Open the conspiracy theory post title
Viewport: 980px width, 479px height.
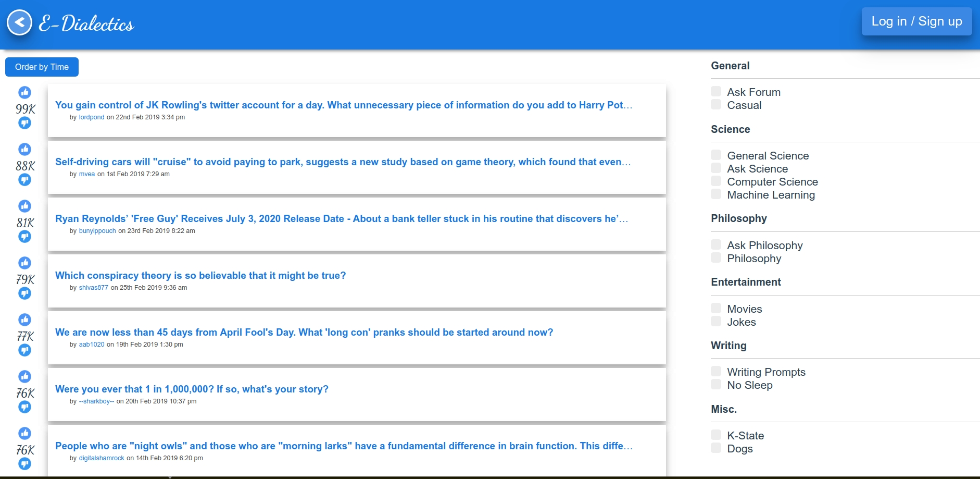coord(200,275)
